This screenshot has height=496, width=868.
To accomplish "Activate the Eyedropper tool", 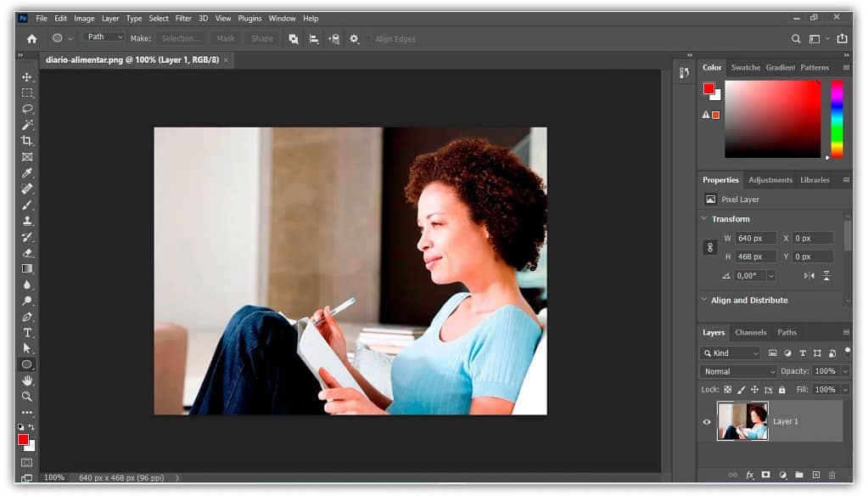I will tap(26, 172).
